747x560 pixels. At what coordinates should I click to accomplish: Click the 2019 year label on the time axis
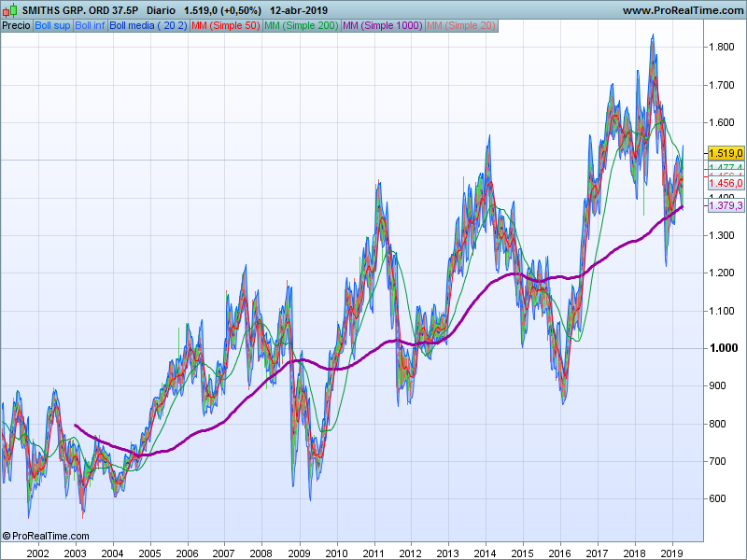(x=672, y=553)
